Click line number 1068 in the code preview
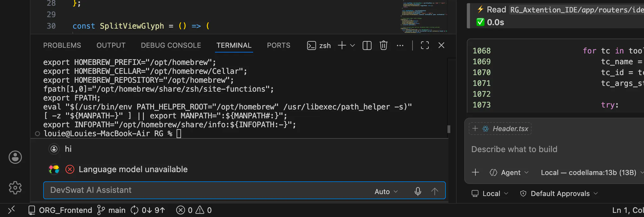Viewport: 644px width, 217px height. pos(482,51)
